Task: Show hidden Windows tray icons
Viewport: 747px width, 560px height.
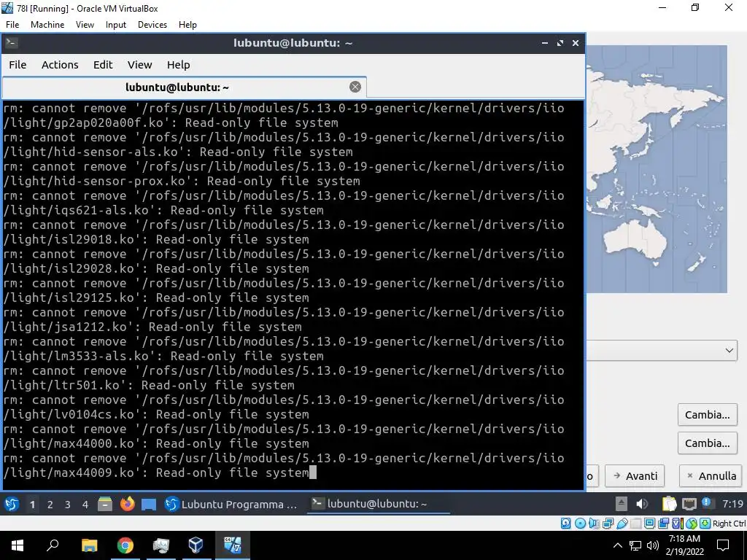Action: (x=617, y=545)
